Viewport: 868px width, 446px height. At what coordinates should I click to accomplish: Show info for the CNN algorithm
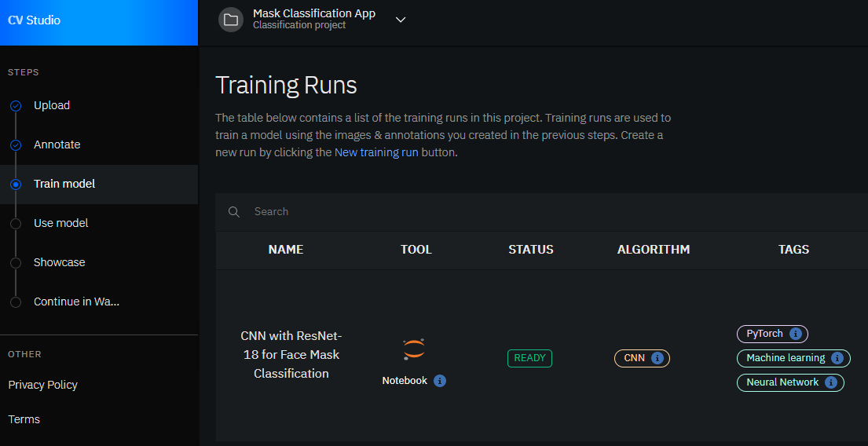[657, 358]
